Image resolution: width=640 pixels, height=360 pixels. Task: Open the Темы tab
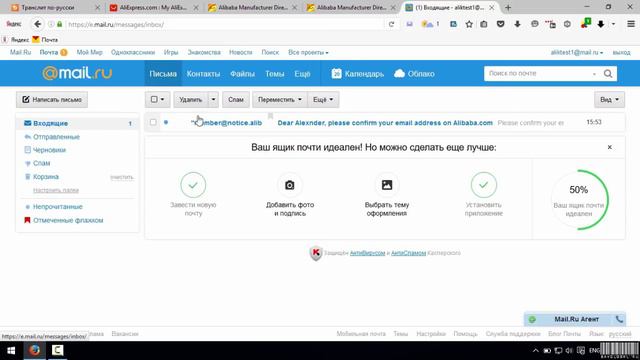[275, 73]
